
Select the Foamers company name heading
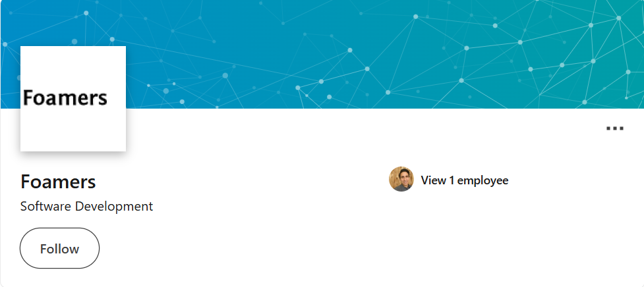click(x=58, y=182)
